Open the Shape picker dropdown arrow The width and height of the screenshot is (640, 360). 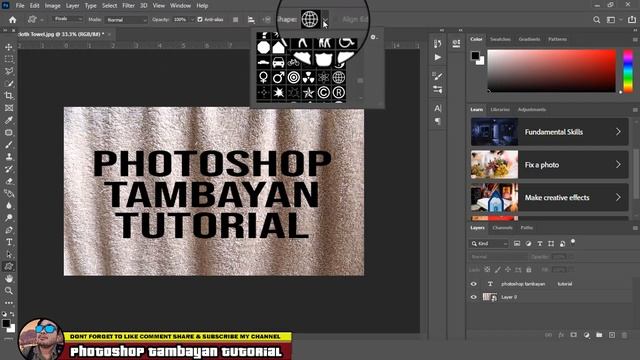(x=325, y=20)
